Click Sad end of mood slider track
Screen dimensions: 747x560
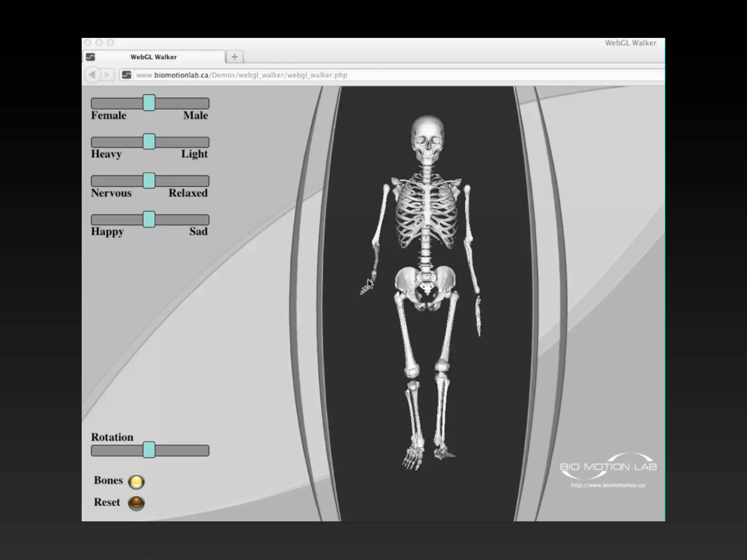(x=203, y=220)
